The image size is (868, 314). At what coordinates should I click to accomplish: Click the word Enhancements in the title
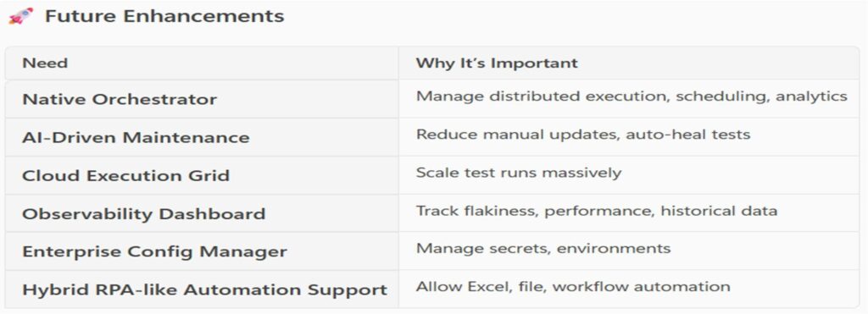203,16
